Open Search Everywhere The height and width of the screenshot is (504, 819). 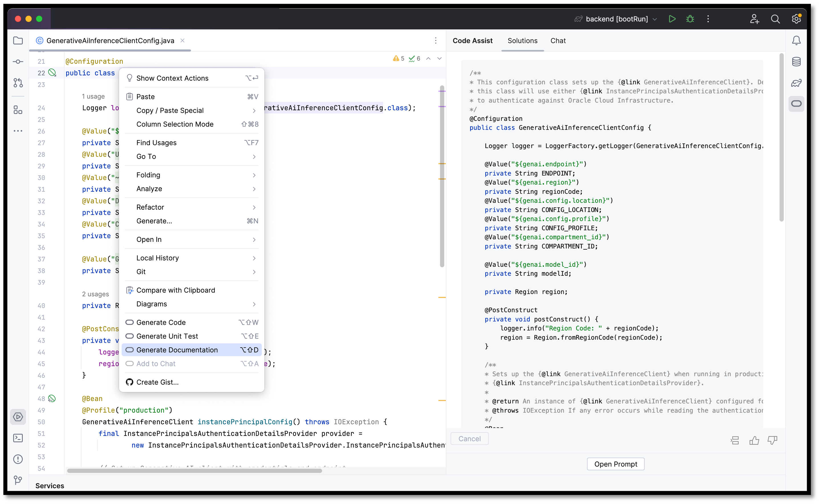[x=776, y=19]
